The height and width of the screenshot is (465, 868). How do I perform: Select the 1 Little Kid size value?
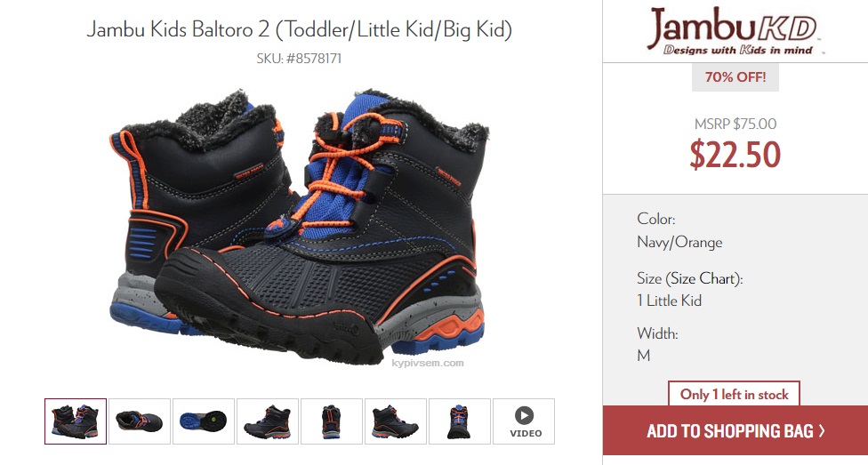pyautogui.click(x=670, y=301)
